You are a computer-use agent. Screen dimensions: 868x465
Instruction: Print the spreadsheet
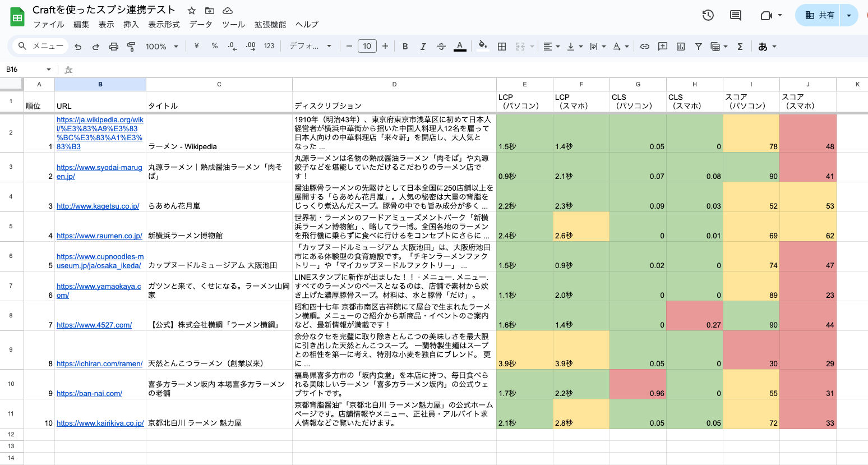[x=114, y=47]
